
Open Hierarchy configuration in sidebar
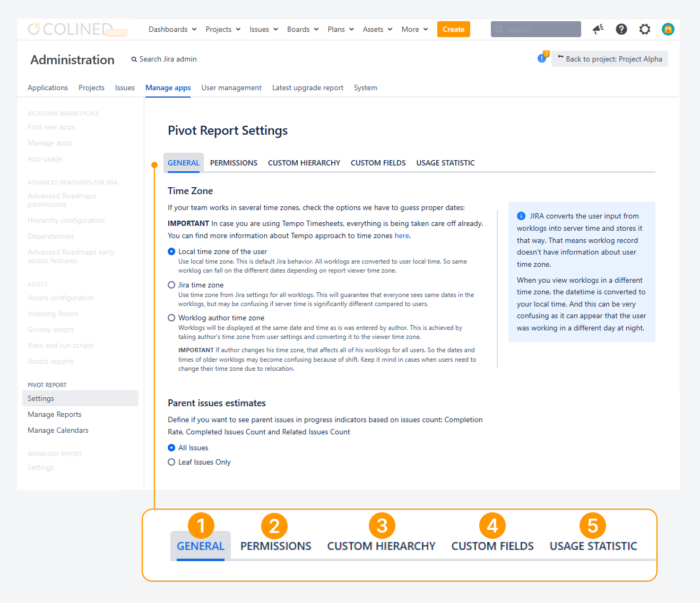(66, 220)
